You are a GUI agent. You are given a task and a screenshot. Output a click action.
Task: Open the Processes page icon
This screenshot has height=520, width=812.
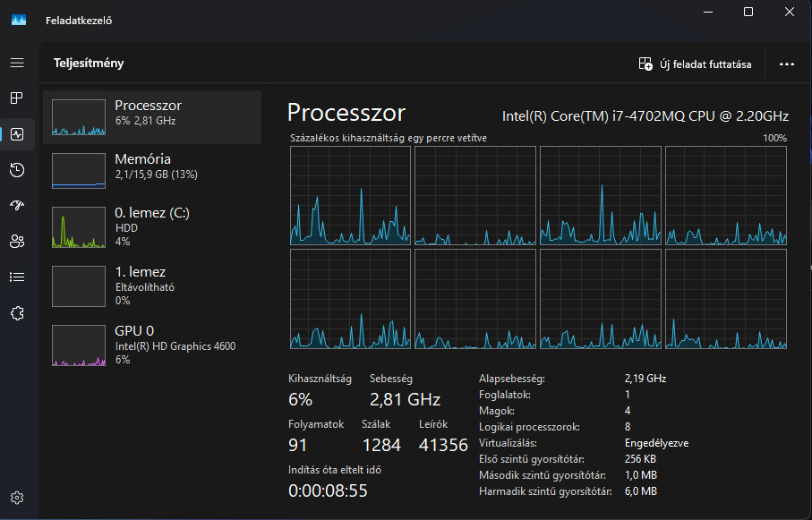pyautogui.click(x=17, y=98)
